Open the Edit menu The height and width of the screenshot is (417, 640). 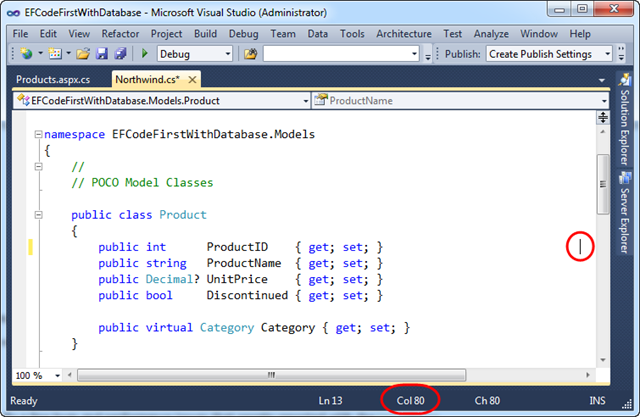(48, 34)
